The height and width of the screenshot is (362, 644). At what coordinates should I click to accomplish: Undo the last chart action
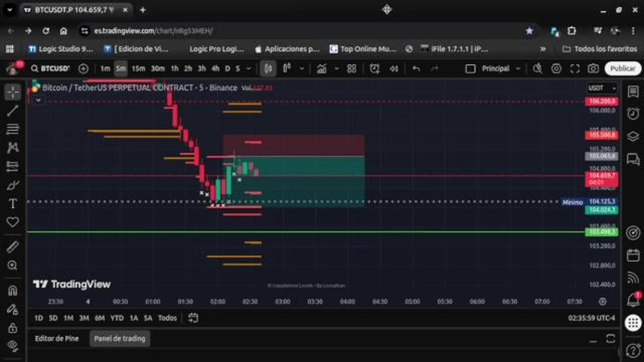pyautogui.click(x=416, y=68)
